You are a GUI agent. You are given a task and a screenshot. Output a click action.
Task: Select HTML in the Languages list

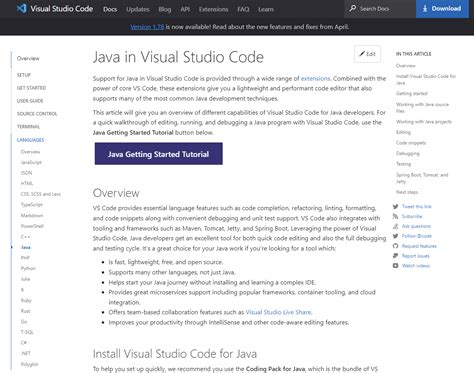(x=27, y=183)
